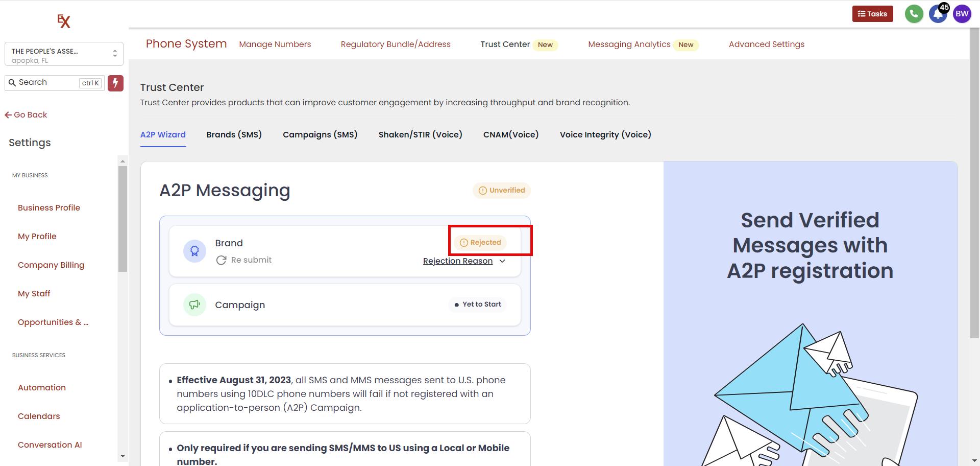
Task: Open Business Profile settings
Action: pyautogui.click(x=49, y=207)
